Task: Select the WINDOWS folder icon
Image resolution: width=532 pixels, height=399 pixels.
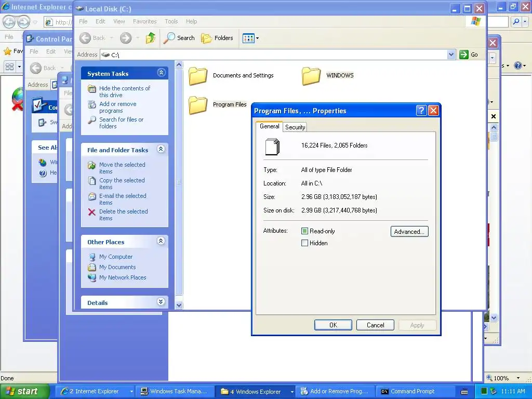Action: pos(311,76)
